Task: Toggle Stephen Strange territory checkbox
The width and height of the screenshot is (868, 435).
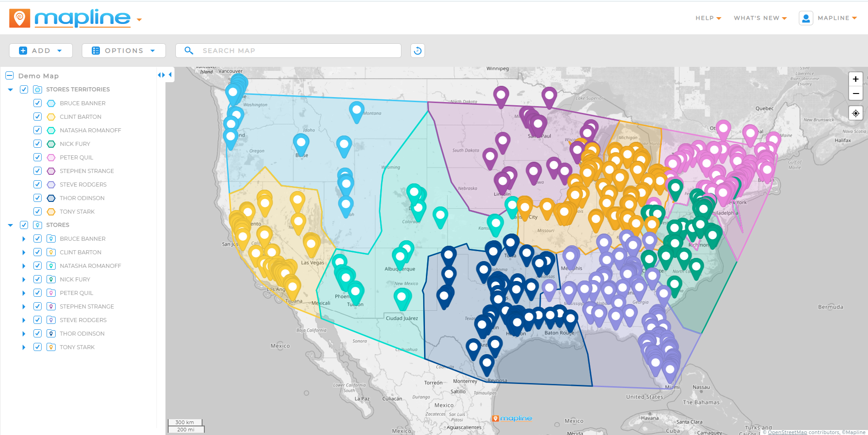Action: (38, 171)
